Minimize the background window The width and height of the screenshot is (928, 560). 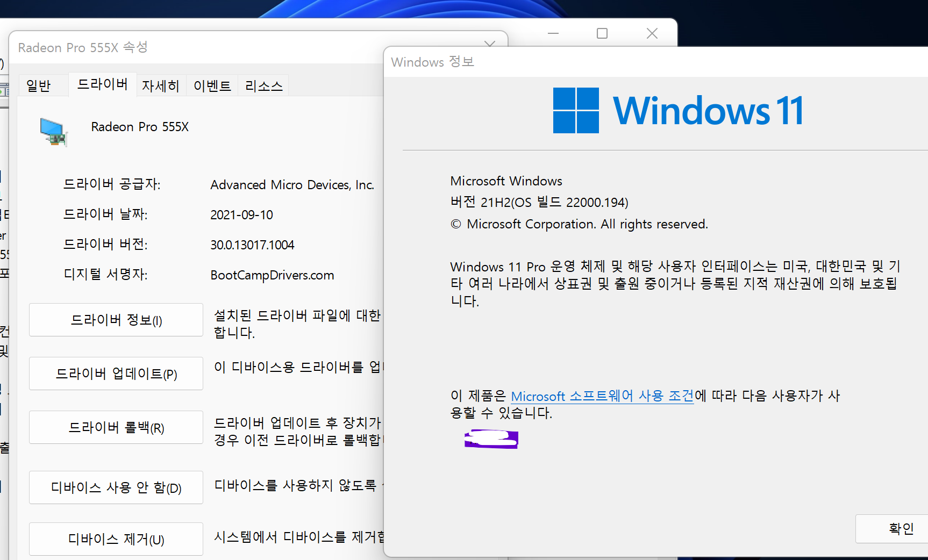click(553, 33)
